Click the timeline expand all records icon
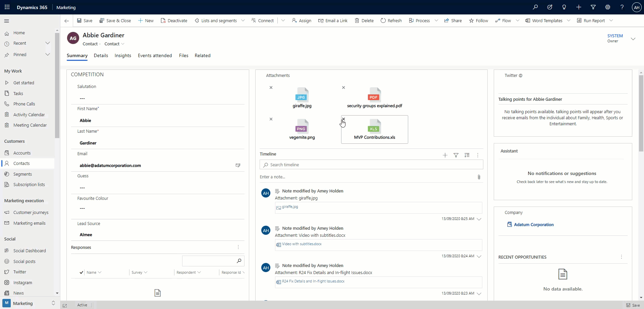 [x=467, y=155]
